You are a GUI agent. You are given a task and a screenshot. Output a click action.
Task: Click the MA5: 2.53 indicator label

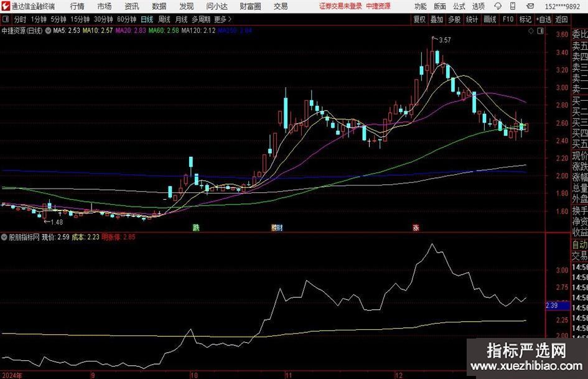pyautogui.click(x=67, y=30)
